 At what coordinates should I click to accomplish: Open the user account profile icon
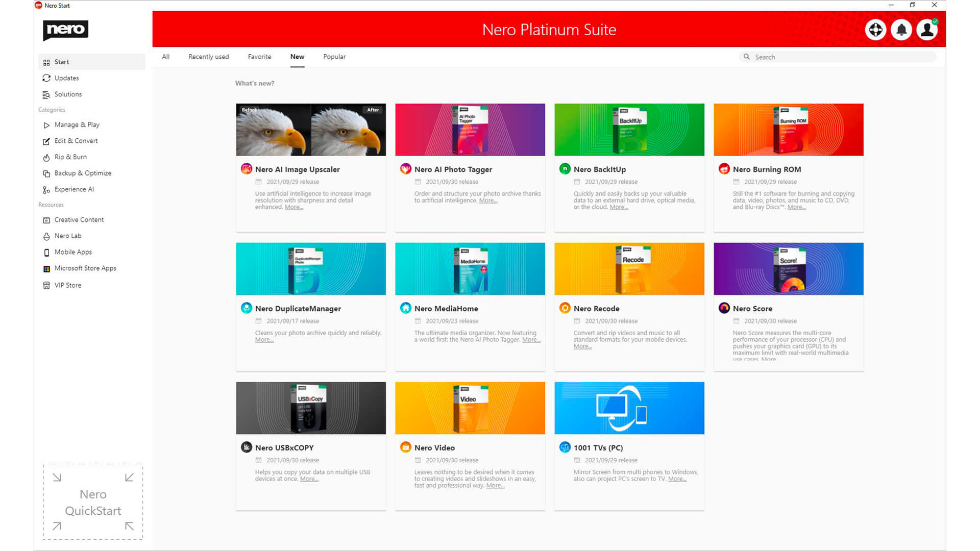tap(927, 30)
